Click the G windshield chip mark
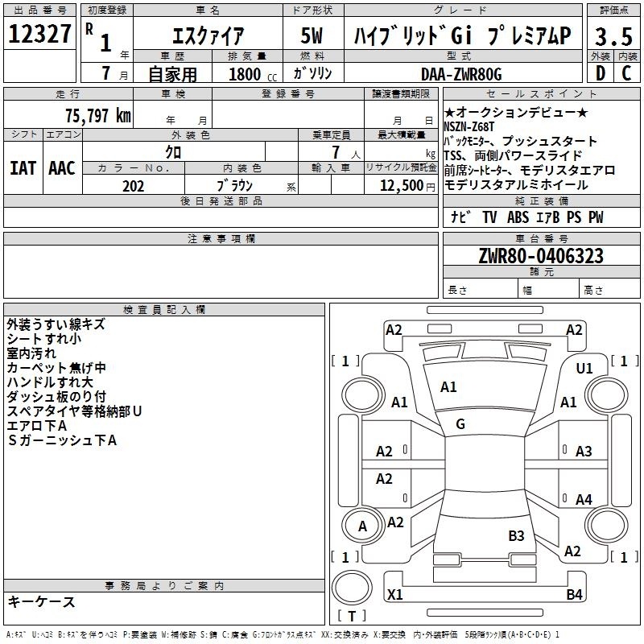The height and width of the screenshot is (644, 644). [460, 424]
